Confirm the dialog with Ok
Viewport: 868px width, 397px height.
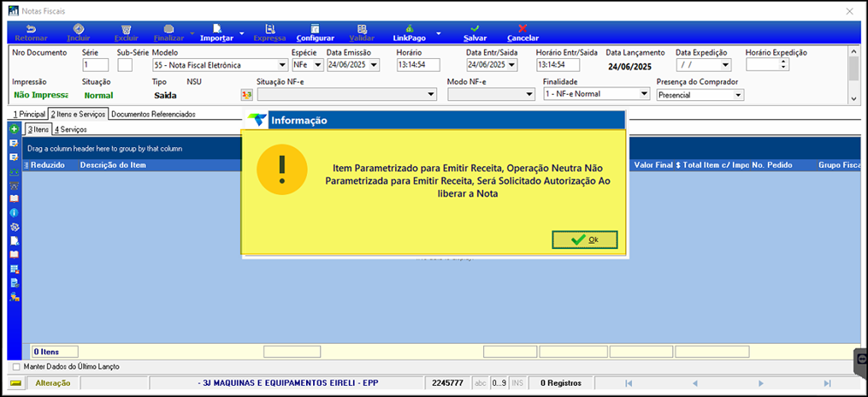pyautogui.click(x=585, y=240)
